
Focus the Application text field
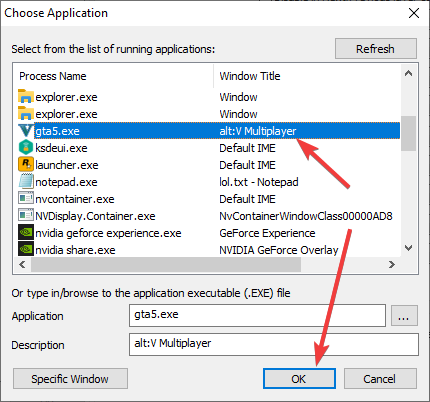pyautogui.click(x=257, y=315)
